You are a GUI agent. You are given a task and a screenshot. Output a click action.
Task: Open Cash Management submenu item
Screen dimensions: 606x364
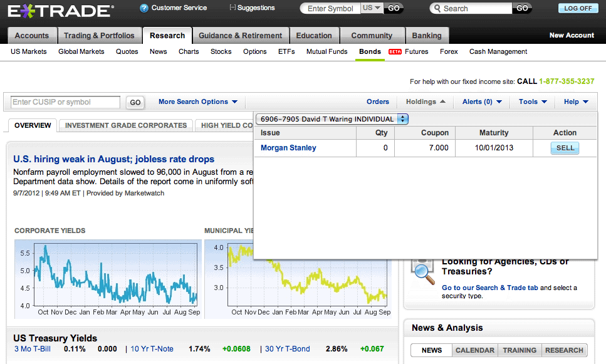pos(498,52)
